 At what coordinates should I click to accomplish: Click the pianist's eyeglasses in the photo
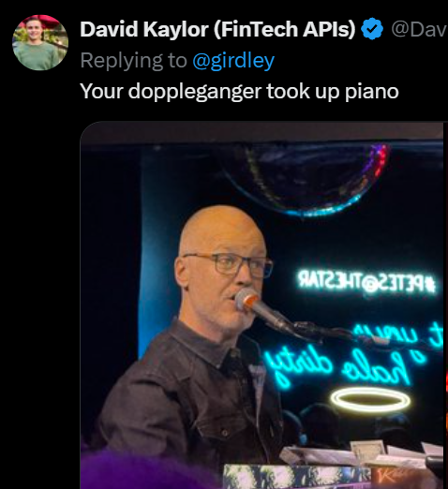coord(230,265)
